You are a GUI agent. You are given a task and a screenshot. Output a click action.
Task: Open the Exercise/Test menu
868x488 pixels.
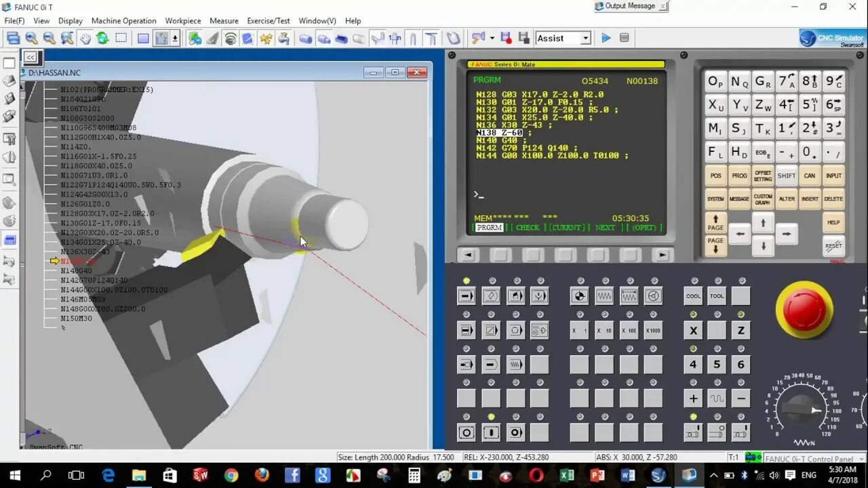coord(269,21)
